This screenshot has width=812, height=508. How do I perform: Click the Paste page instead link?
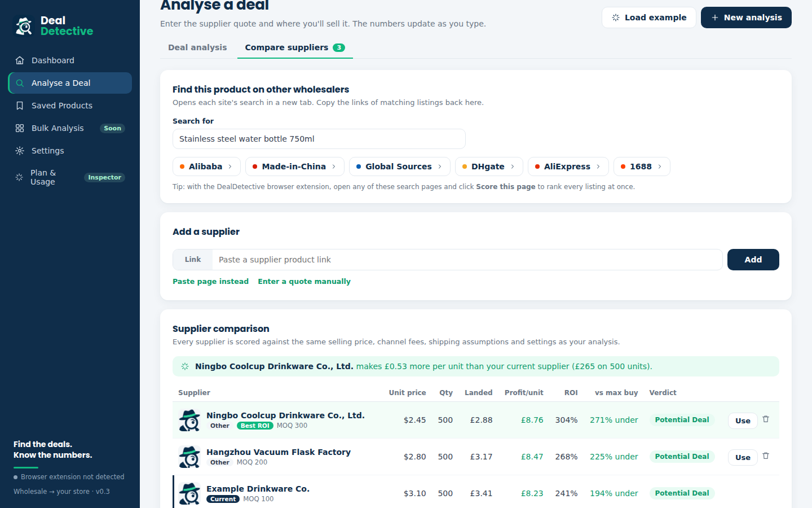(210, 282)
